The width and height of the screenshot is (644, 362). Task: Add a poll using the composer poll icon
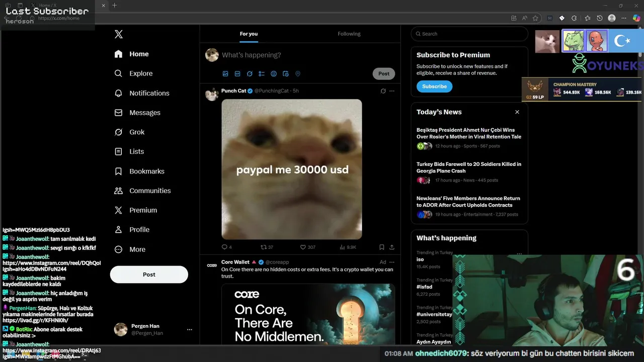click(x=262, y=74)
